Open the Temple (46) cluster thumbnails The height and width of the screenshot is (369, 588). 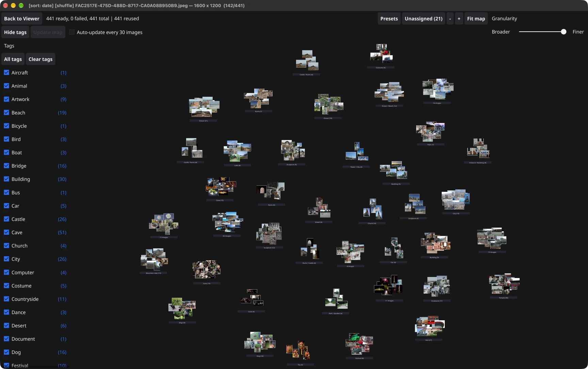[x=504, y=284]
